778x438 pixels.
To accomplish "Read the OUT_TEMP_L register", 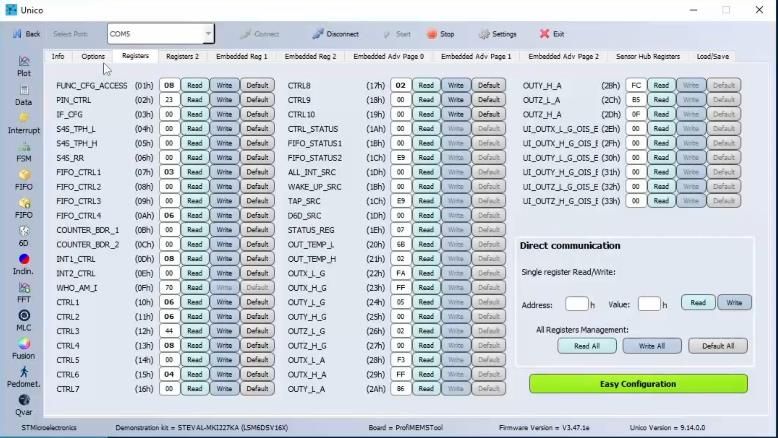I will pos(426,244).
